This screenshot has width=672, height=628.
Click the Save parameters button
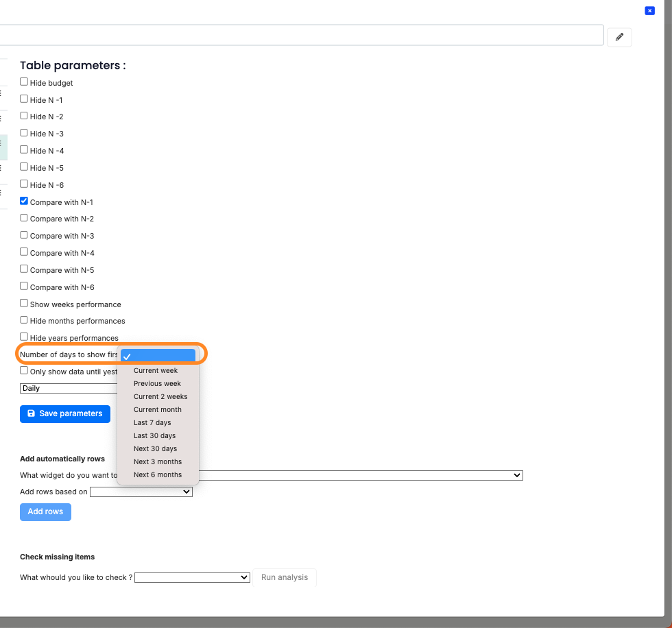65,414
